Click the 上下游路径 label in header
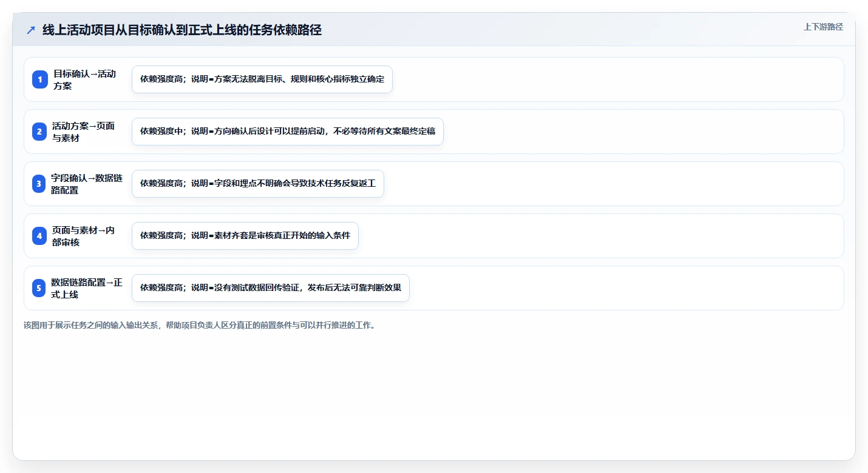This screenshot has width=868, height=473. coord(823,27)
